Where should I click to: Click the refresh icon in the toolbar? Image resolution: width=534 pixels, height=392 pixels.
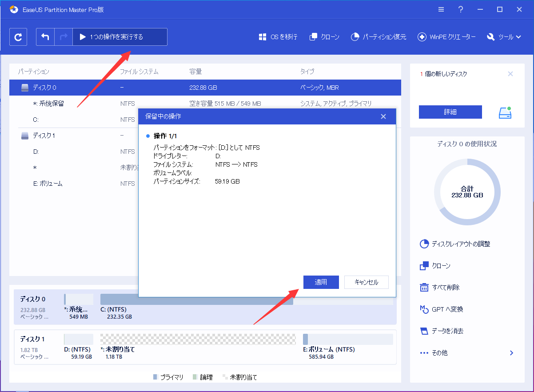[18, 37]
